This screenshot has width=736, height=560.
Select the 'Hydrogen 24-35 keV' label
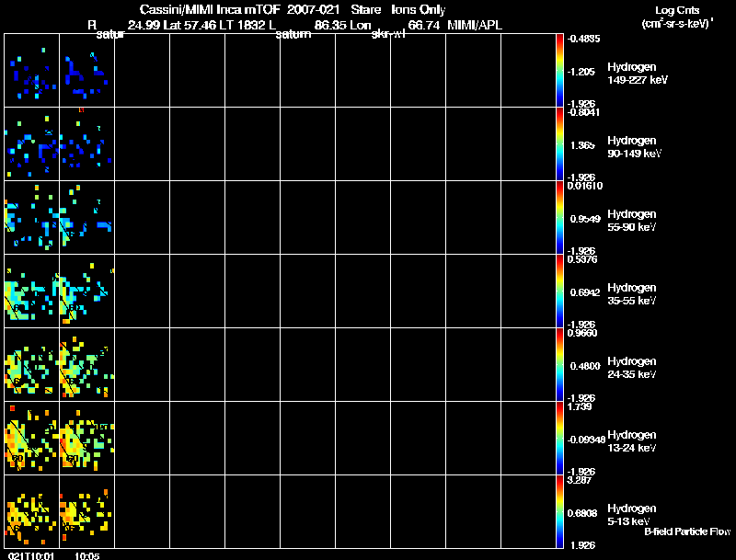pyautogui.click(x=632, y=368)
